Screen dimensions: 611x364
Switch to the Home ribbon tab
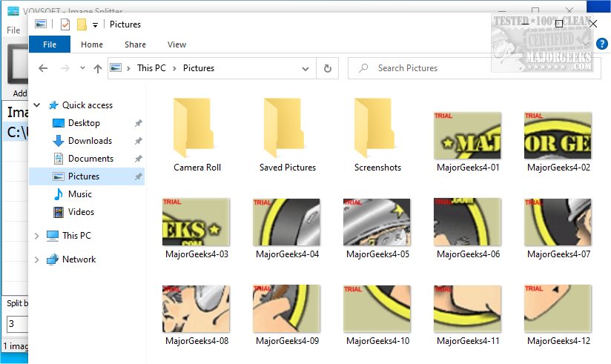pos(92,44)
